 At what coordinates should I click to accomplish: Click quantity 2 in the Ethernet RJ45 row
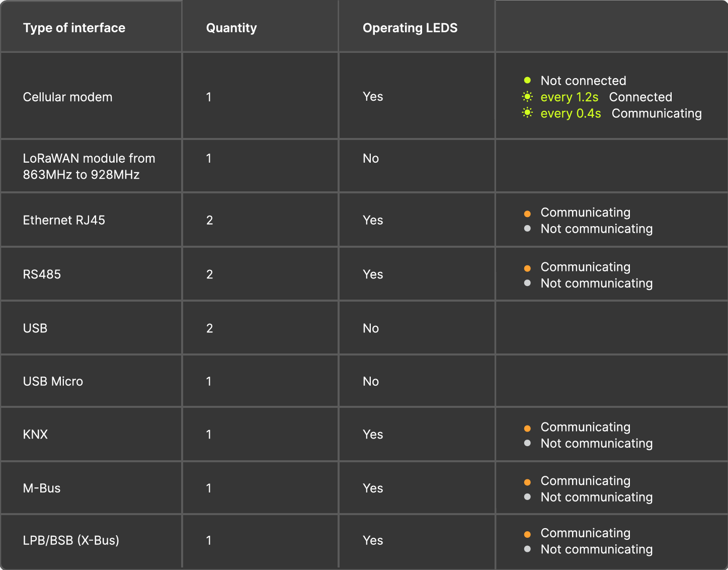tap(209, 220)
